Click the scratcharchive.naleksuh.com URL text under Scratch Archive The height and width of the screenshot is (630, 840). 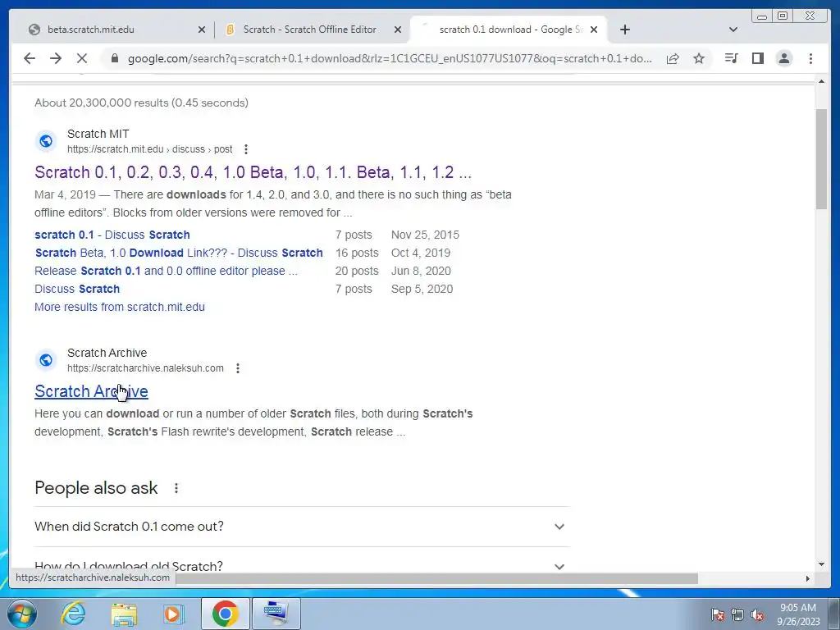pyautogui.click(x=145, y=368)
